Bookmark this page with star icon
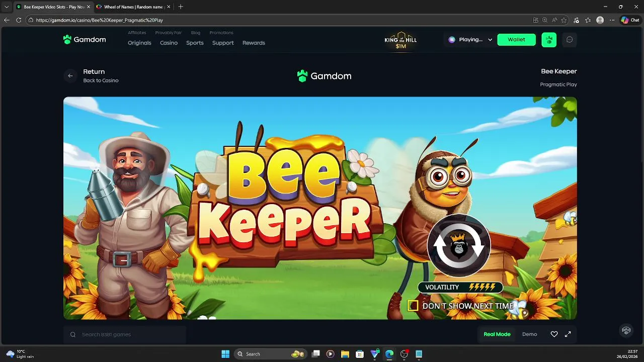 point(564,20)
